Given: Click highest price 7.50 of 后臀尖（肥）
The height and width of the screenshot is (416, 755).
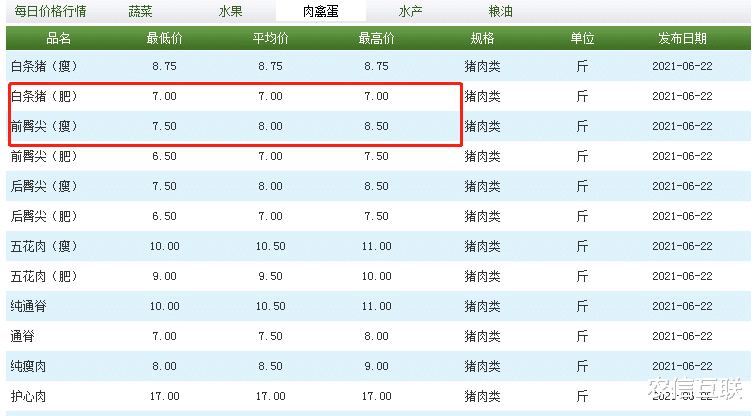Looking at the screenshot, I should 377,216.
